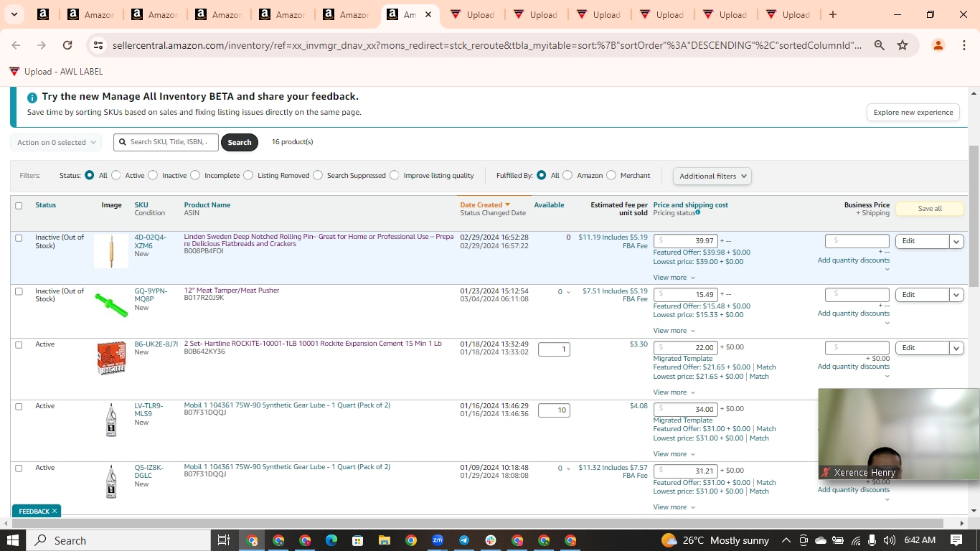Image resolution: width=980 pixels, height=551 pixels.
Task: Open Microsoft Store from the taskbar
Action: [357, 540]
